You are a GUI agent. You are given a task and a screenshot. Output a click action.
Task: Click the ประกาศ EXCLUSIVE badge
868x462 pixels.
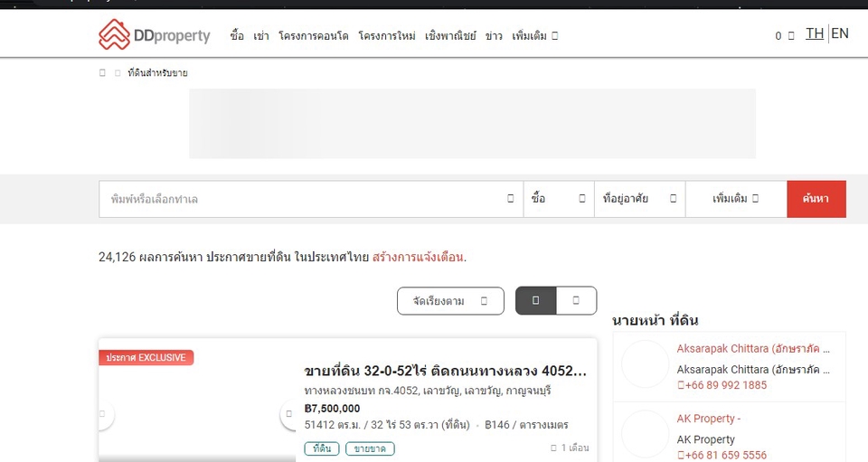pyautogui.click(x=146, y=357)
